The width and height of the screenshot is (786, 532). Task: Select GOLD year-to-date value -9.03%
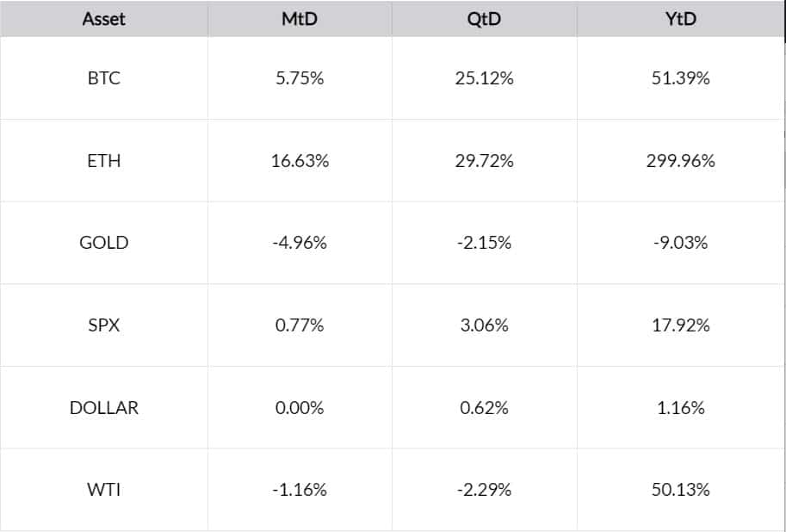click(680, 243)
